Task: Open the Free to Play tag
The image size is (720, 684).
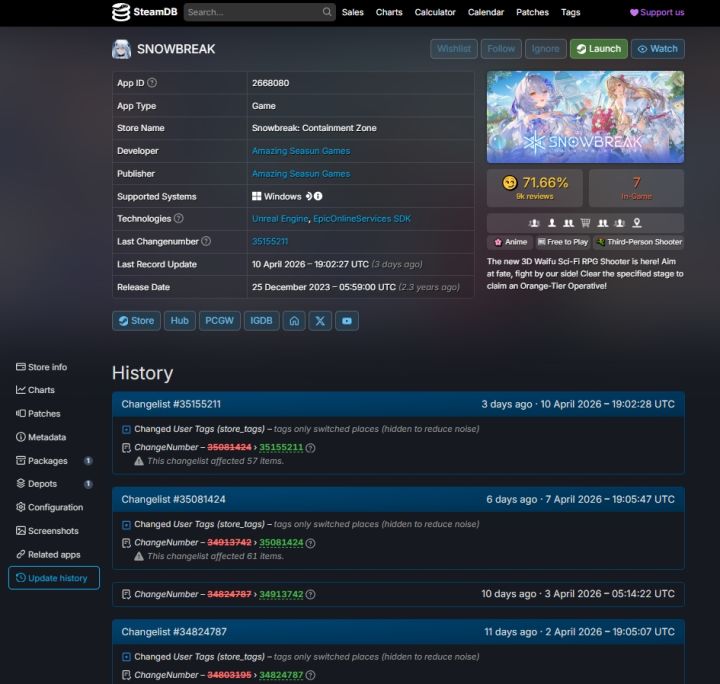Action: click(x=562, y=242)
